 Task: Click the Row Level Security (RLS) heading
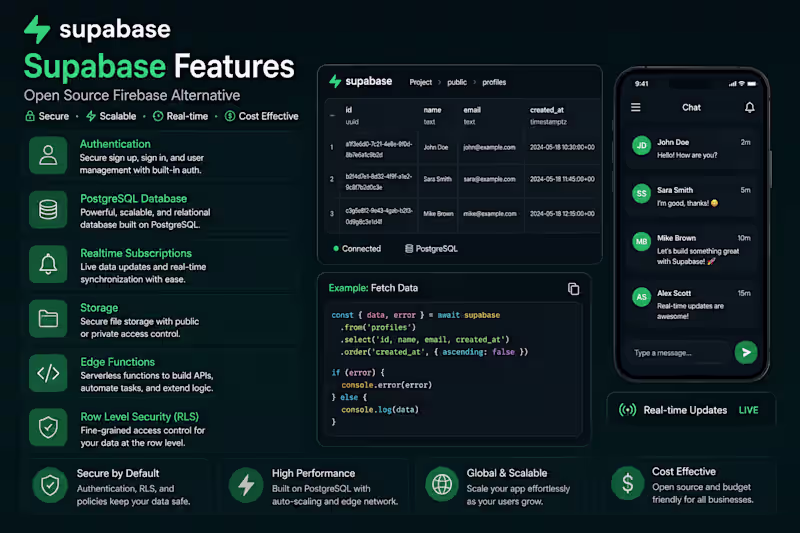(140, 417)
